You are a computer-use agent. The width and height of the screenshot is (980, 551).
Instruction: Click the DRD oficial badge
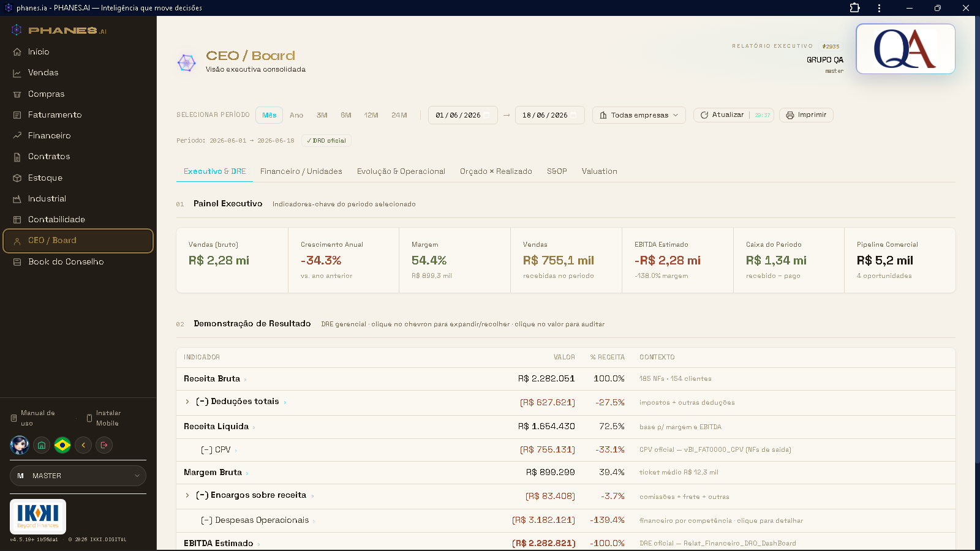[x=326, y=141]
